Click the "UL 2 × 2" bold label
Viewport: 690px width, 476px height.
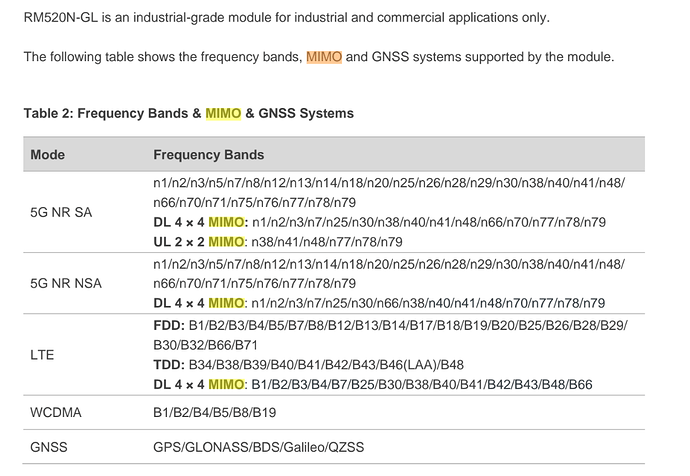[x=178, y=241]
